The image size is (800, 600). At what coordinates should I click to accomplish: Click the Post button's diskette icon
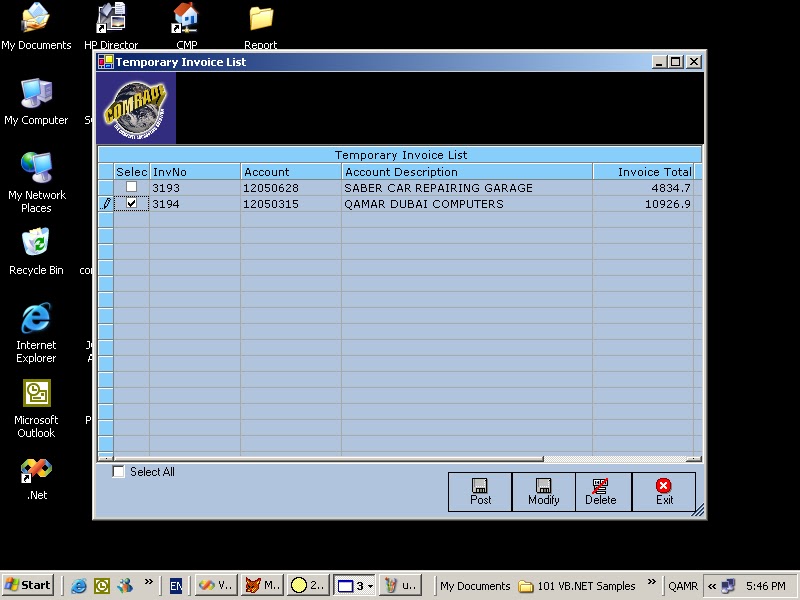click(x=479, y=485)
